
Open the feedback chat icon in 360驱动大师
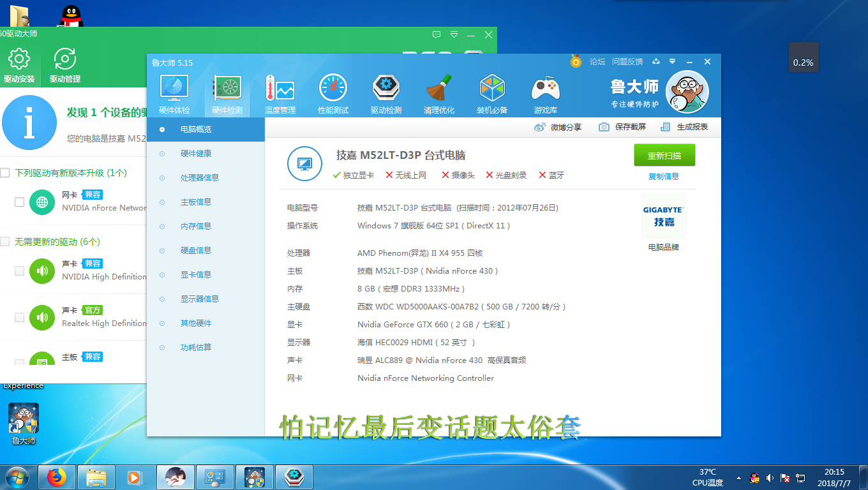point(437,34)
